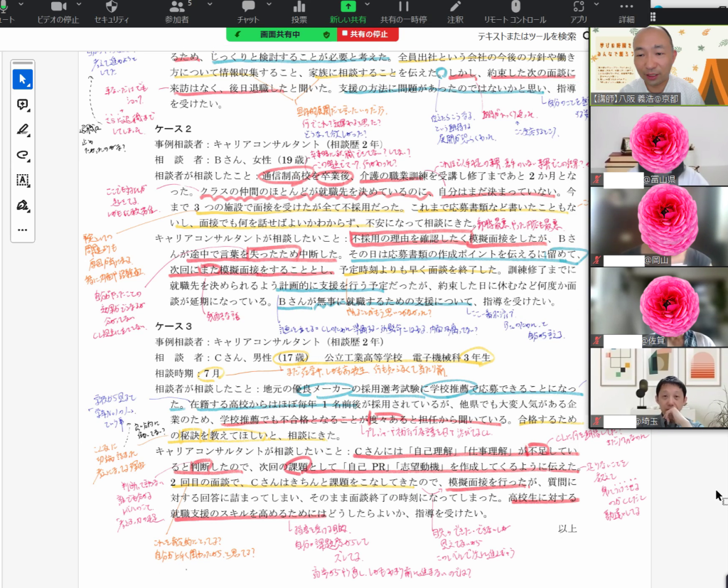Select the text box tool
Image resolution: width=728 pixels, height=588 pixels.
click(22, 180)
